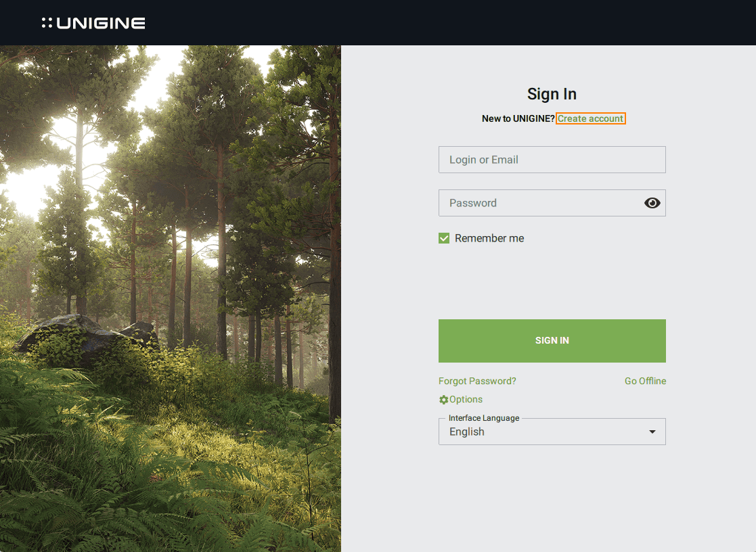Image resolution: width=756 pixels, height=552 pixels.
Task: Open the Create account link
Action: pyautogui.click(x=590, y=118)
